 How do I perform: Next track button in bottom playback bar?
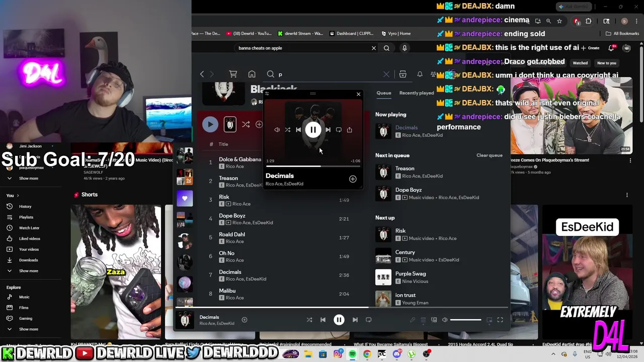(x=355, y=320)
